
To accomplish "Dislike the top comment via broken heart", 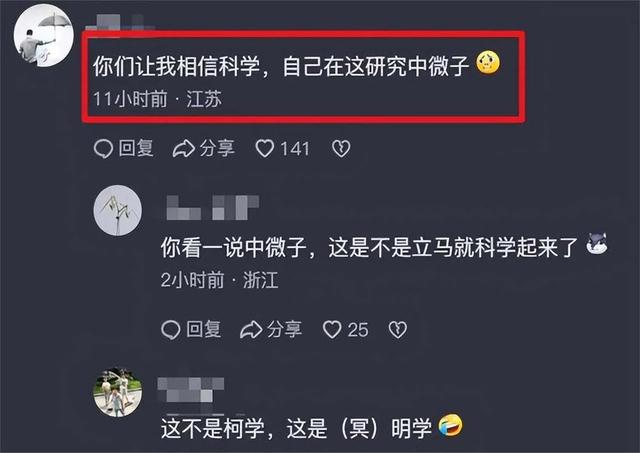I will point(341,149).
